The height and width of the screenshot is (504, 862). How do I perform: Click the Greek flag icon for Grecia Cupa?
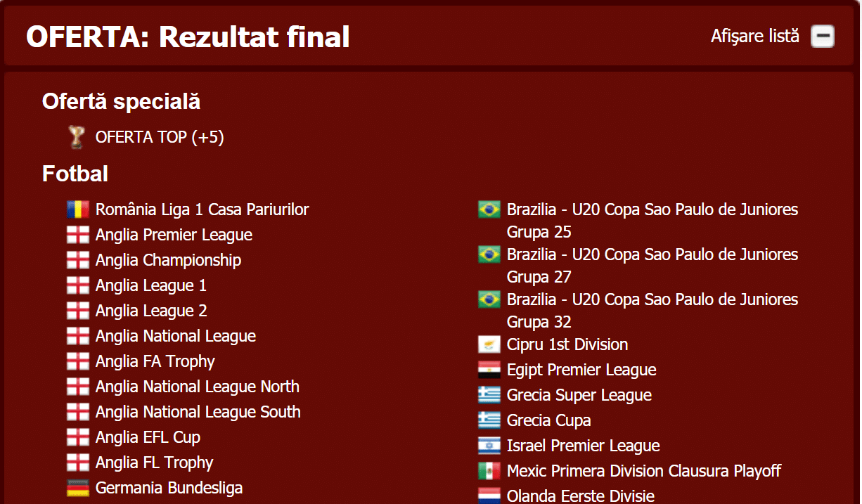click(x=489, y=420)
